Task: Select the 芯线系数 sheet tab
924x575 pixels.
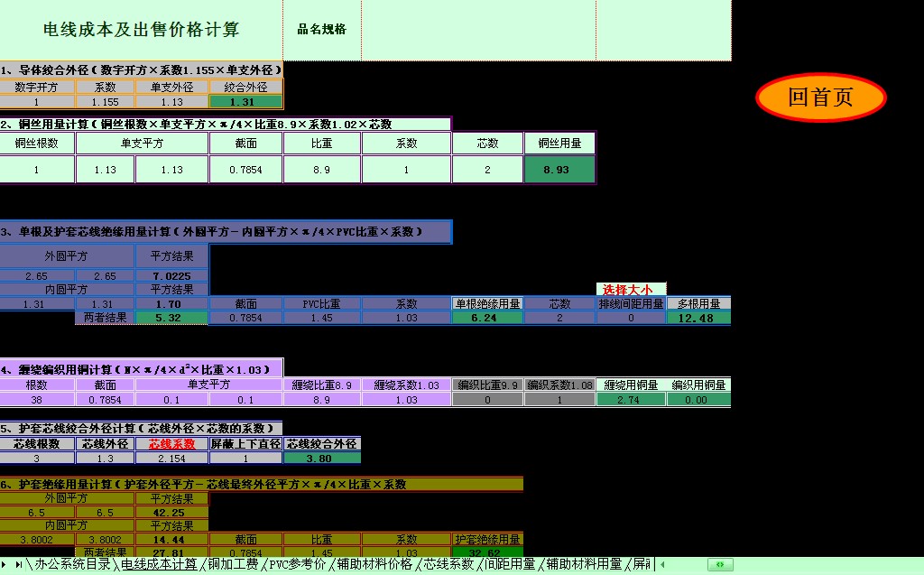Action: tap(448, 565)
